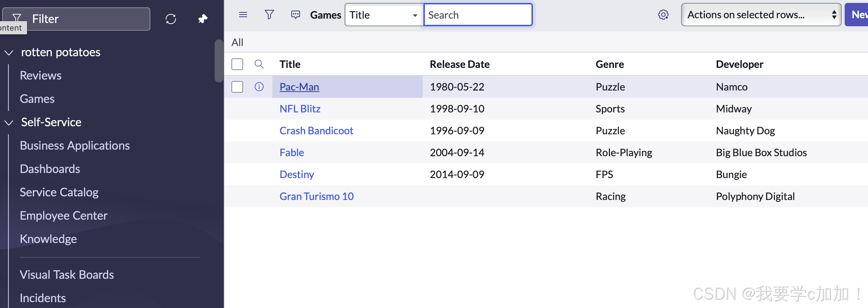This screenshot has height=308, width=868.
Task: Collapse the rotten potatoes section
Action: (9, 53)
